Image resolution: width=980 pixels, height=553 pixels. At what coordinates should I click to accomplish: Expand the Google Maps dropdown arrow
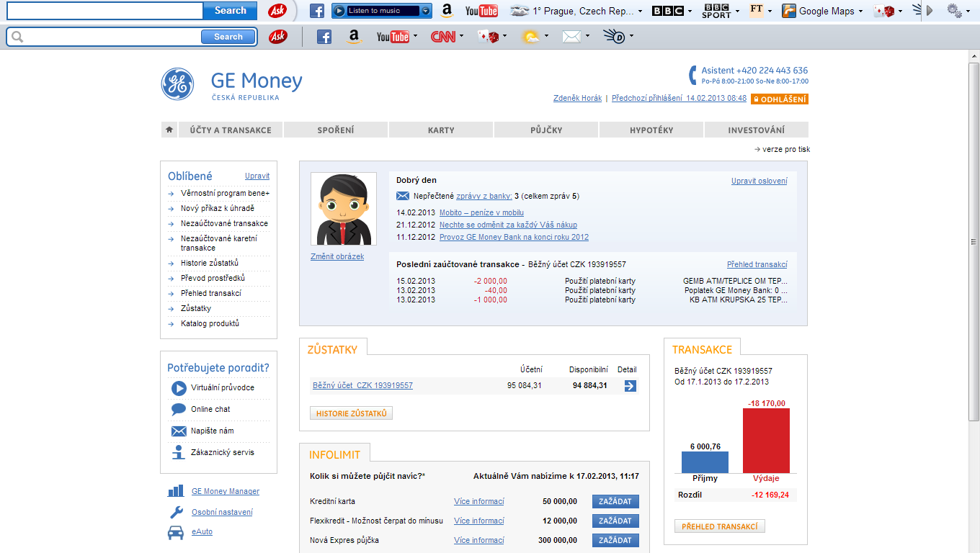click(860, 12)
